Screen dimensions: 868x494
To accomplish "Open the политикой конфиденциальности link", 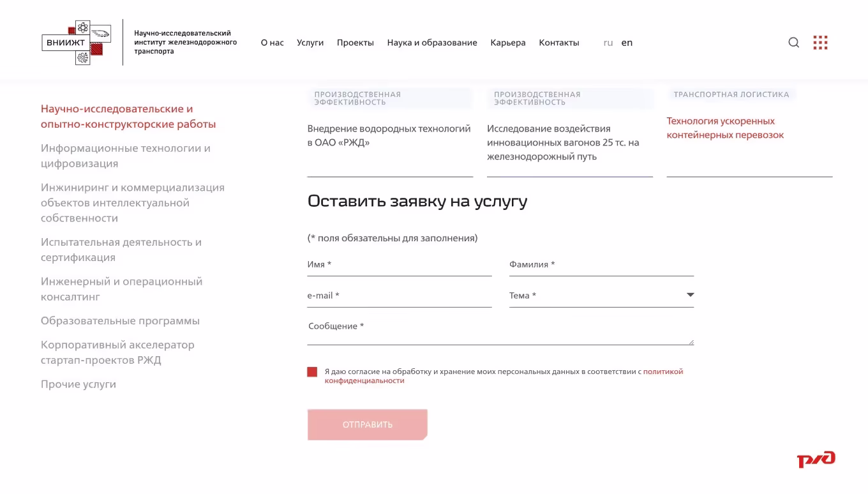I will 662,371.
